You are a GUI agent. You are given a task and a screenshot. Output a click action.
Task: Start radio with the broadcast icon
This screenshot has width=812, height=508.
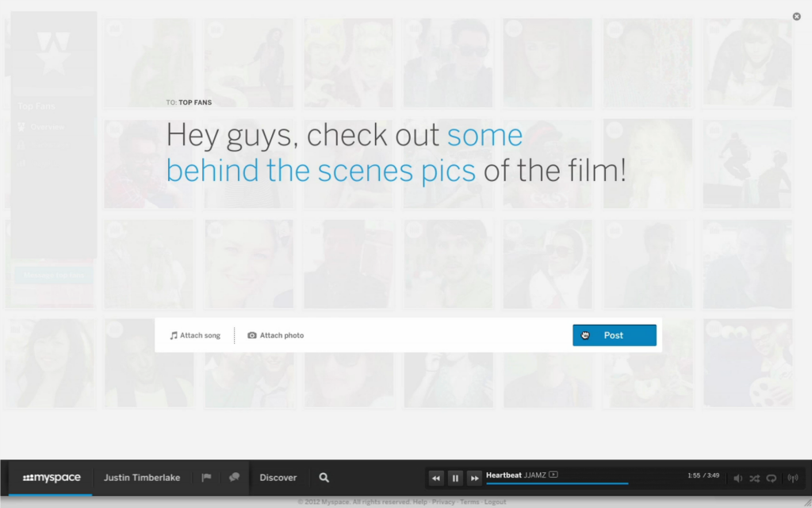pyautogui.click(x=793, y=479)
